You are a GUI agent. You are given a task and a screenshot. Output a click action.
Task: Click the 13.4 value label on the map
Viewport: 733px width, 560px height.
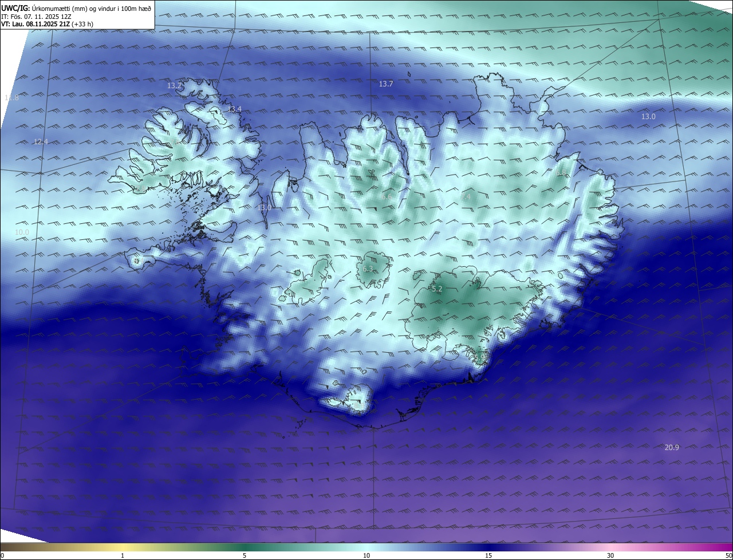(x=234, y=109)
